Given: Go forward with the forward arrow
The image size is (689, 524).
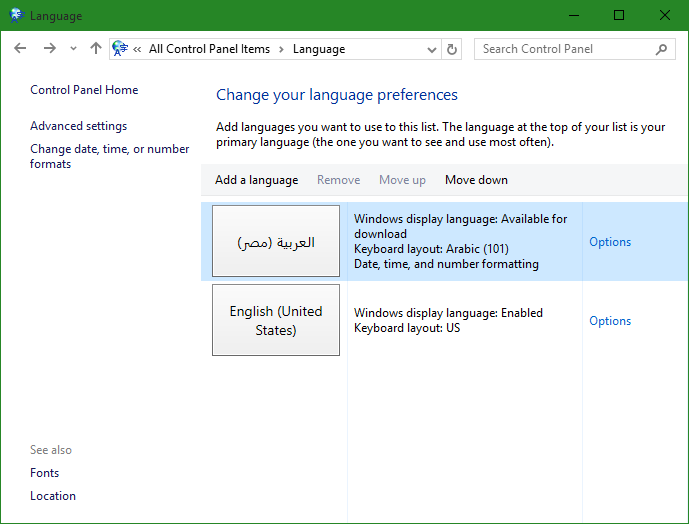Looking at the screenshot, I should 50,48.
